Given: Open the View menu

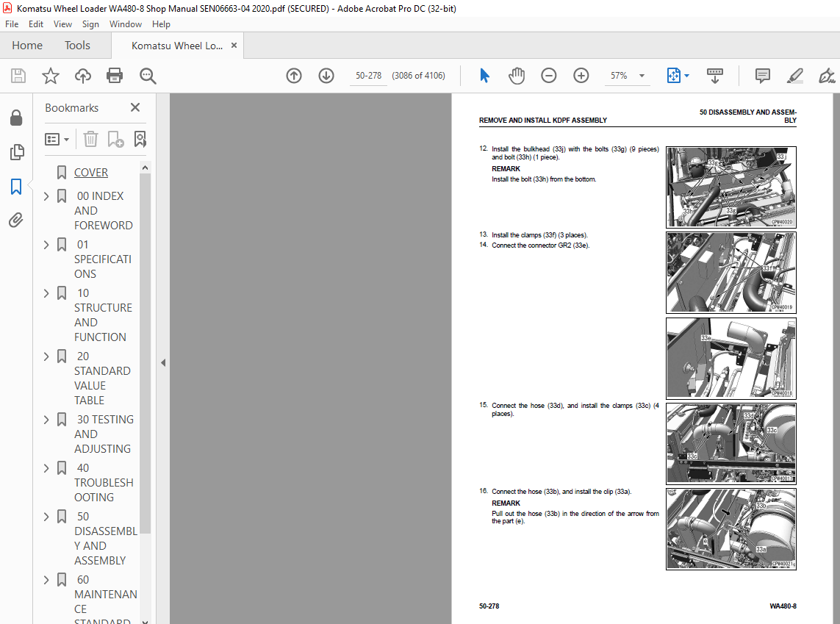Looking at the screenshot, I should pos(62,24).
